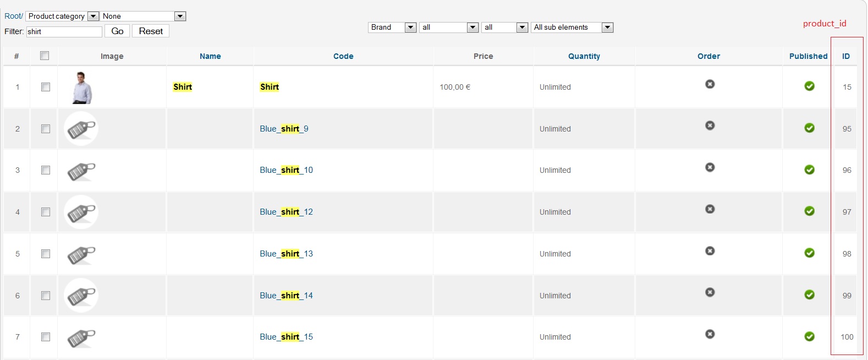Click the order X icon for Blue_shirt_10

(710, 167)
